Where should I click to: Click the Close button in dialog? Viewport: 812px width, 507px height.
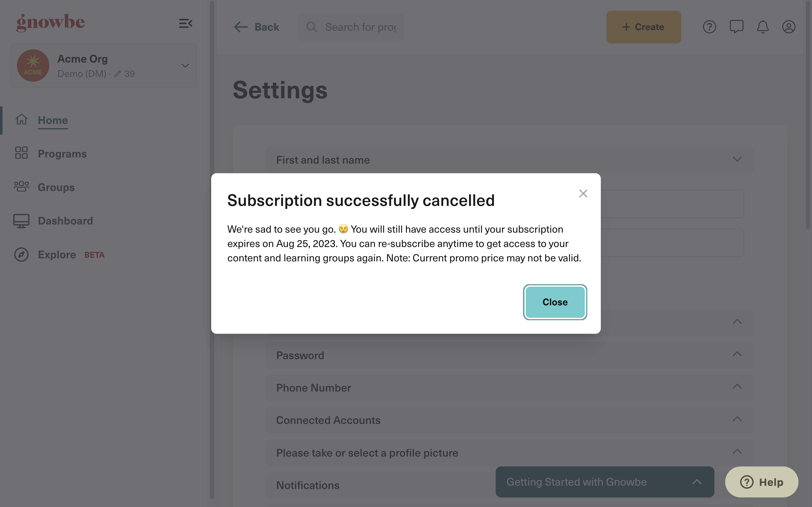[555, 302]
